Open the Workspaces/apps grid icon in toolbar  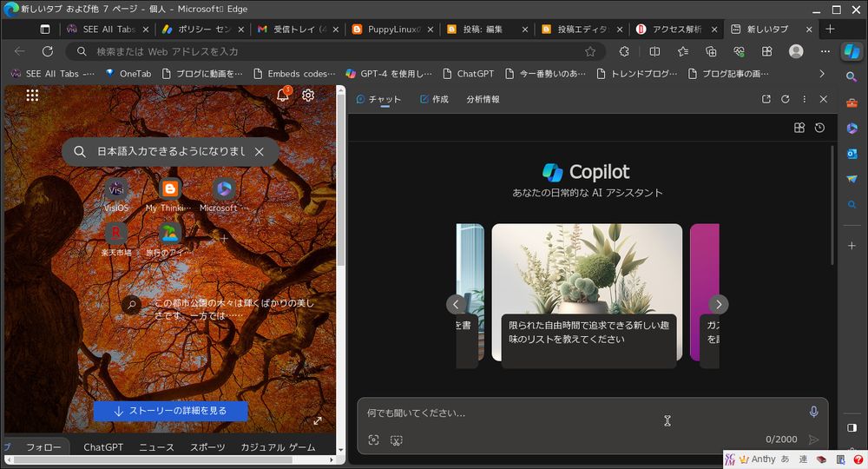tap(766, 51)
